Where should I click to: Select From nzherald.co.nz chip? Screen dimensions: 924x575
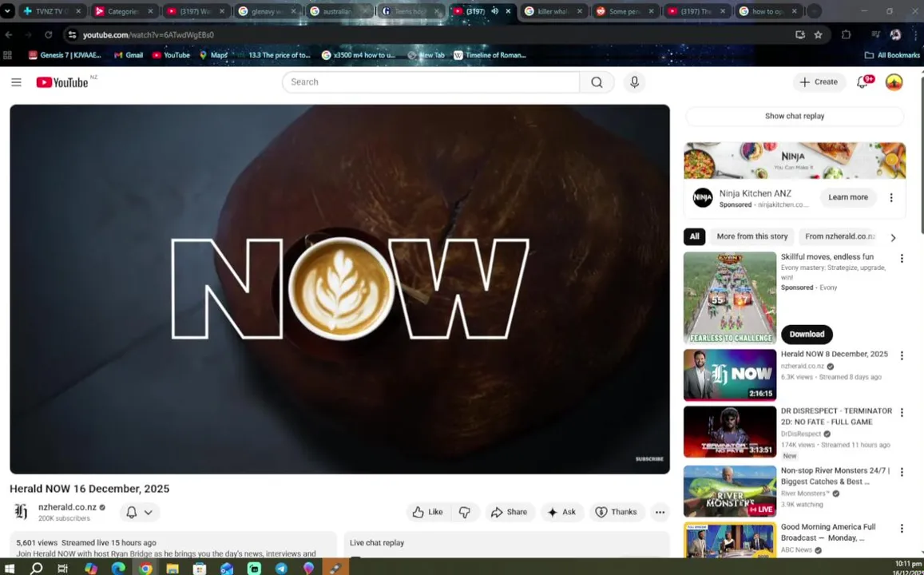click(839, 236)
